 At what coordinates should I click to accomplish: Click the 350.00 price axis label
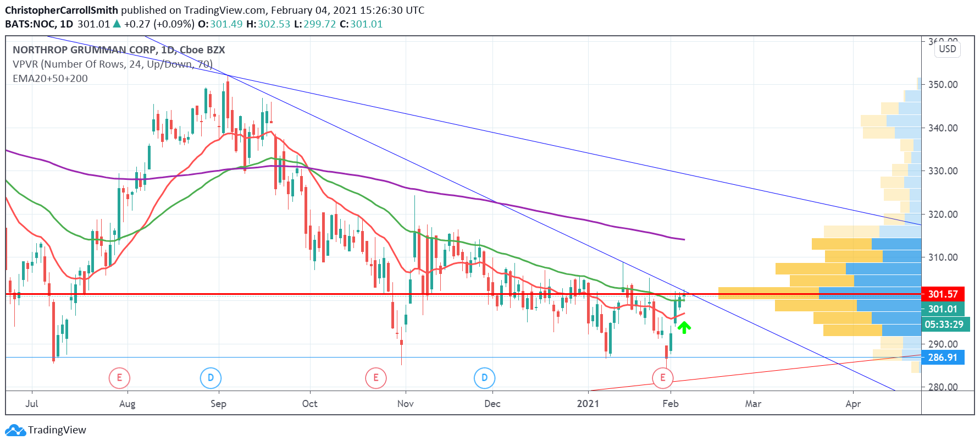point(943,85)
